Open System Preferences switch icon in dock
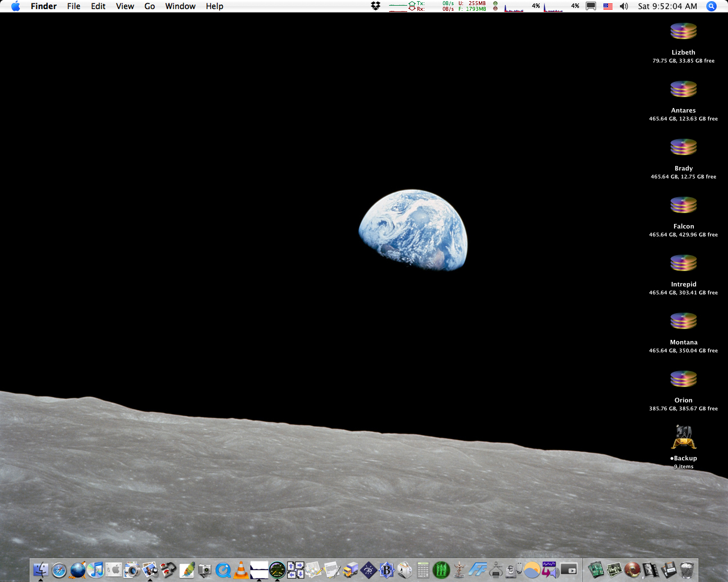 114,569
